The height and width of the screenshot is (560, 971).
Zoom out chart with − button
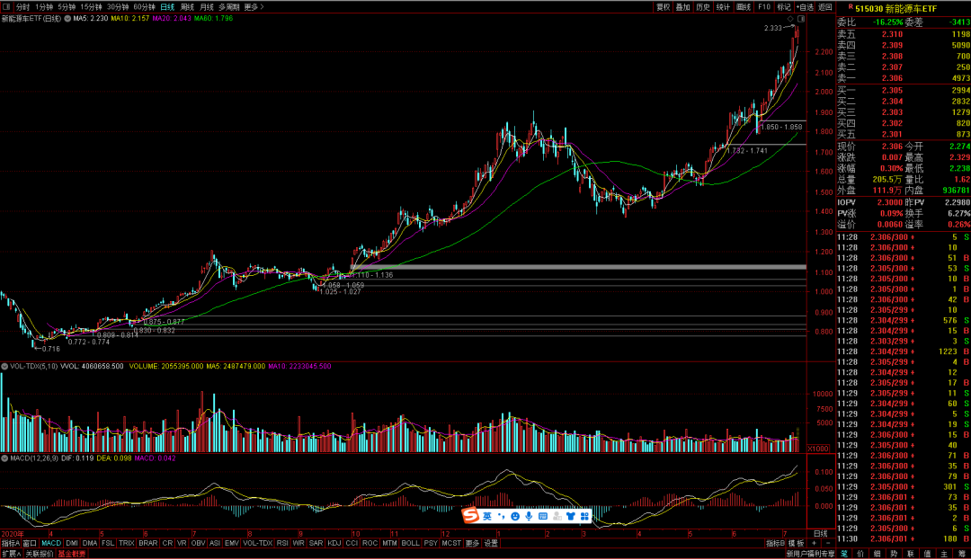[828, 543]
